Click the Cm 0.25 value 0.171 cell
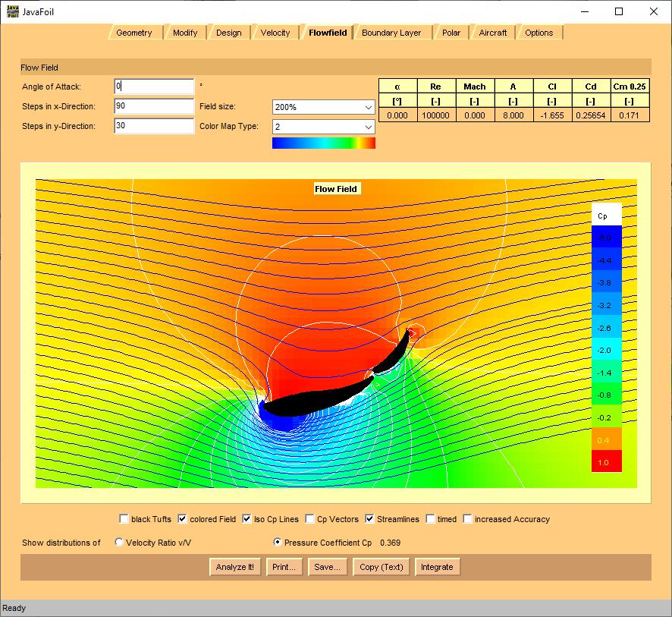The width and height of the screenshot is (672, 617). click(629, 115)
